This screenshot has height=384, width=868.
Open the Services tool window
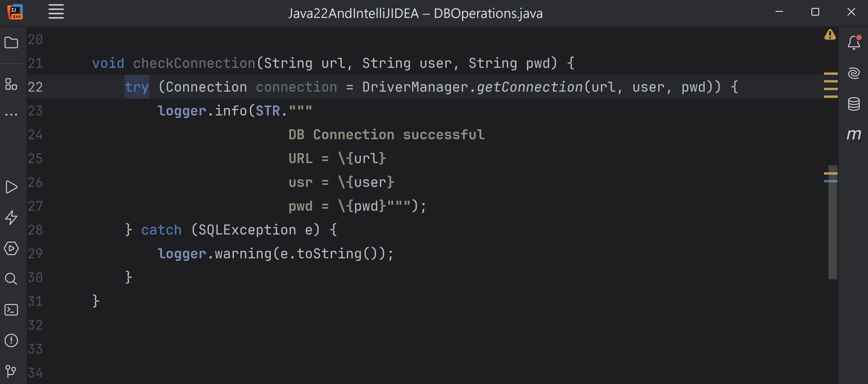pyautogui.click(x=11, y=249)
